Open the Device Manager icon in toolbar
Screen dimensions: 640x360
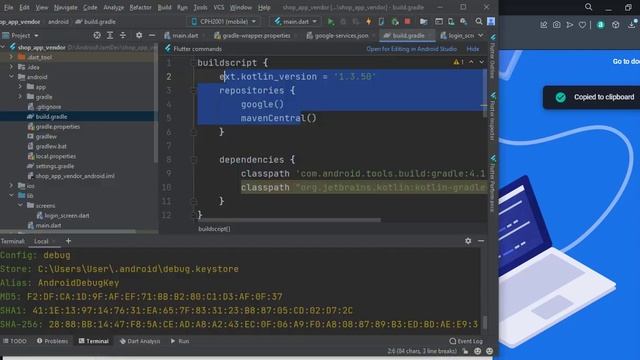451,22
